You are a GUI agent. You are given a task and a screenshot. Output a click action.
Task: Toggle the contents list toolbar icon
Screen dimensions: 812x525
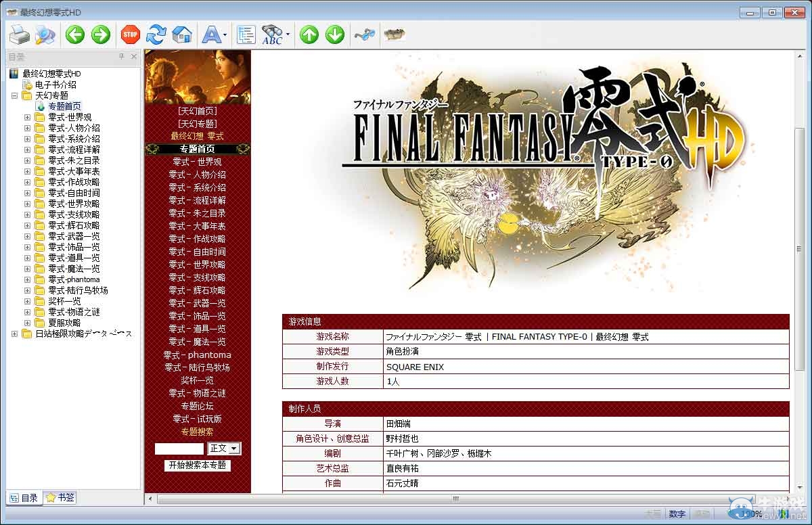pos(246,34)
